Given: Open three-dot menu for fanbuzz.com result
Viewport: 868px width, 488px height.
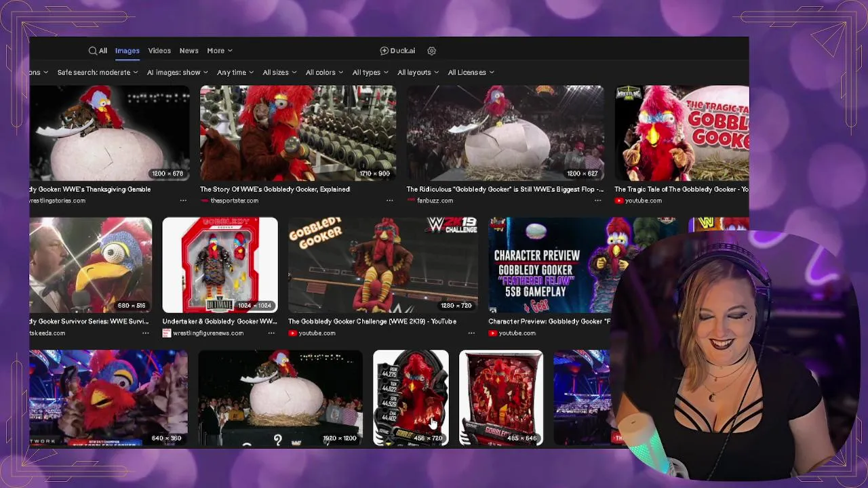Looking at the screenshot, I should [x=597, y=201].
